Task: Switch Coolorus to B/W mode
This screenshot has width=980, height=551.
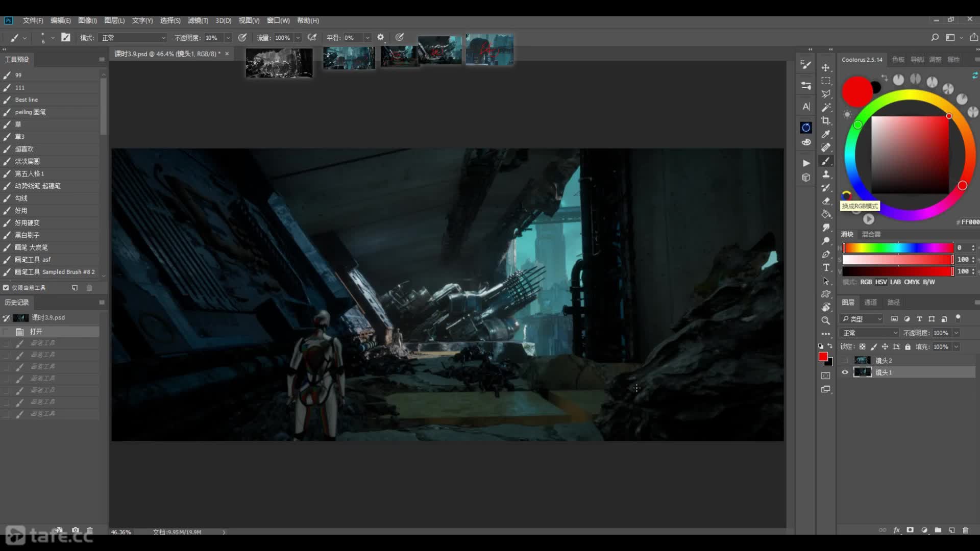Action: pos(929,282)
